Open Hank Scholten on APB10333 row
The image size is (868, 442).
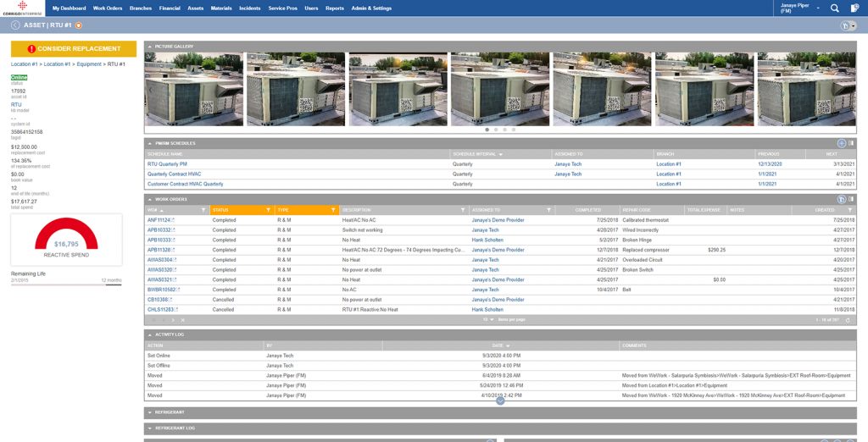[487, 240]
